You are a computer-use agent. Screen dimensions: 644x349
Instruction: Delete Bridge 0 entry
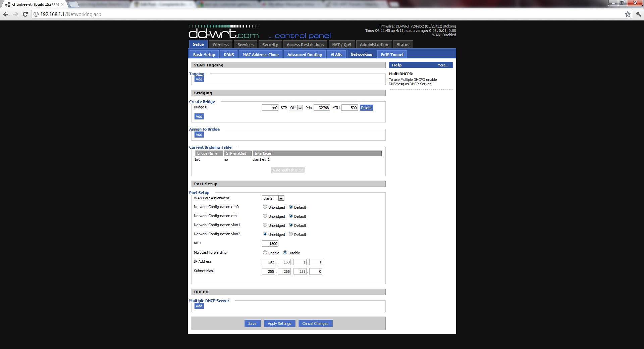(366, 108)
